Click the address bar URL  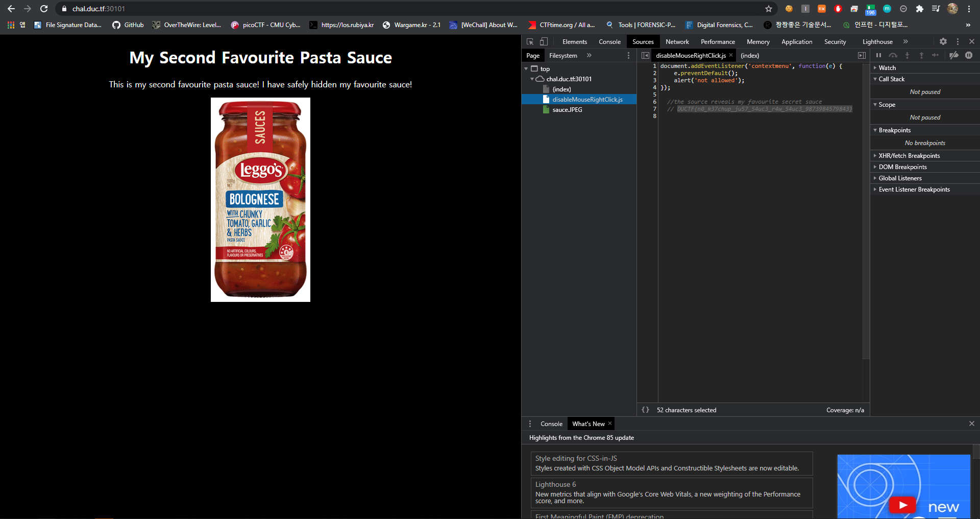99,9
